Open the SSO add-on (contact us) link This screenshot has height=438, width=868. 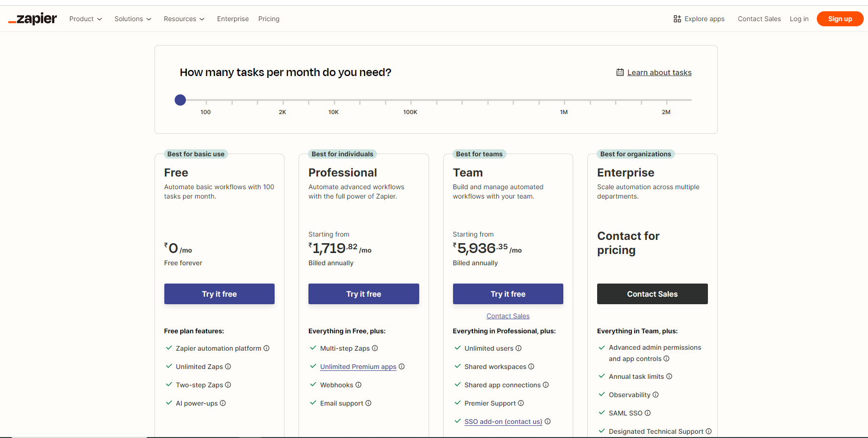click(x=503, y=422)
